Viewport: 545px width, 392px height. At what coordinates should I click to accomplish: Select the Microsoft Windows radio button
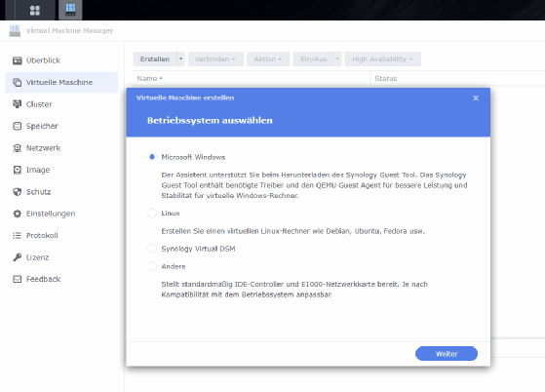tap(152, 157)
